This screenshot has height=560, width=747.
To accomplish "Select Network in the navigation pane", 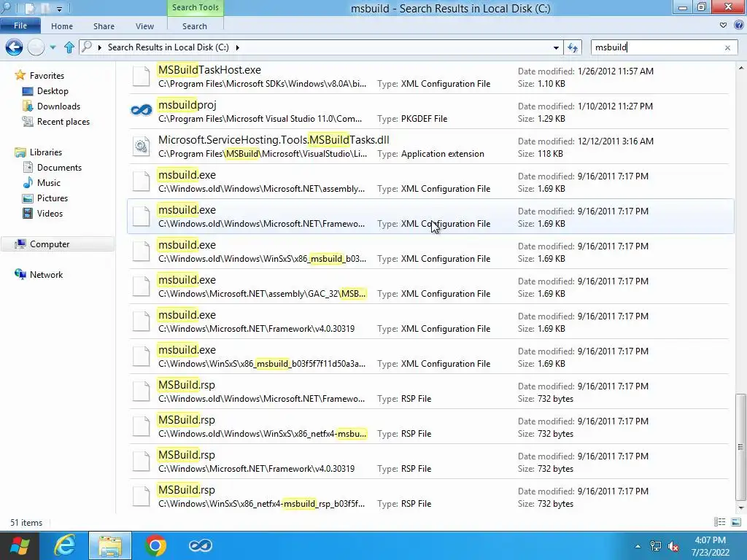I will 46,275.
